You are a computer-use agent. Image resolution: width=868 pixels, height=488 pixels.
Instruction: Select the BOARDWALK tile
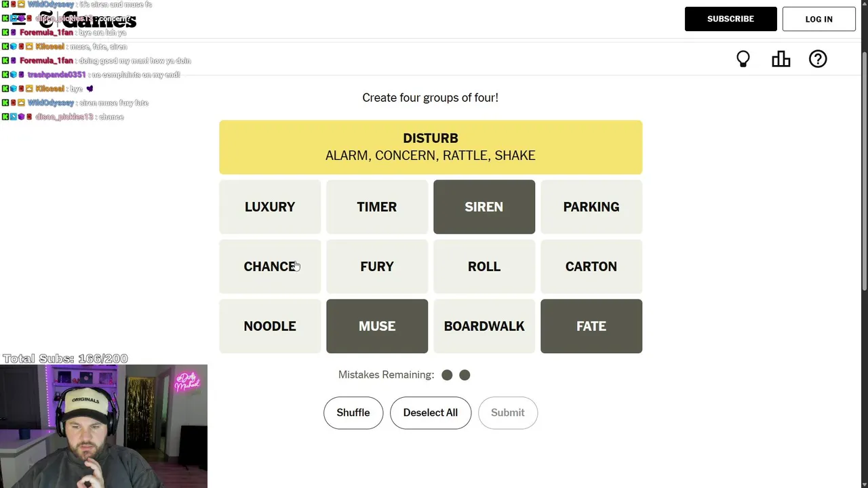(x=484, y=326)
